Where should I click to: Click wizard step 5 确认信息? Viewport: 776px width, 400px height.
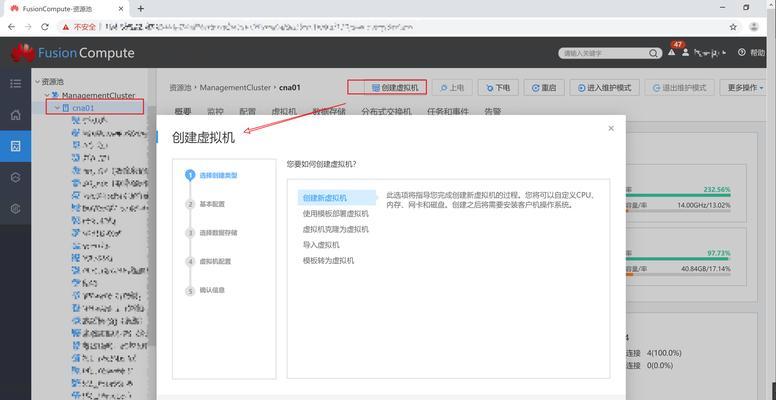pos(205,290)
